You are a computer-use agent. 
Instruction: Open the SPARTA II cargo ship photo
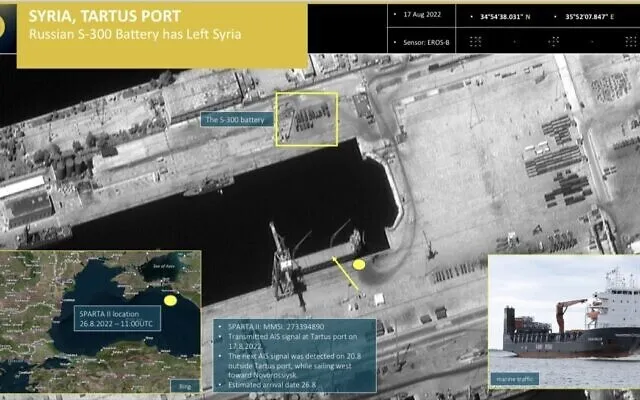(x=563, y=320)
